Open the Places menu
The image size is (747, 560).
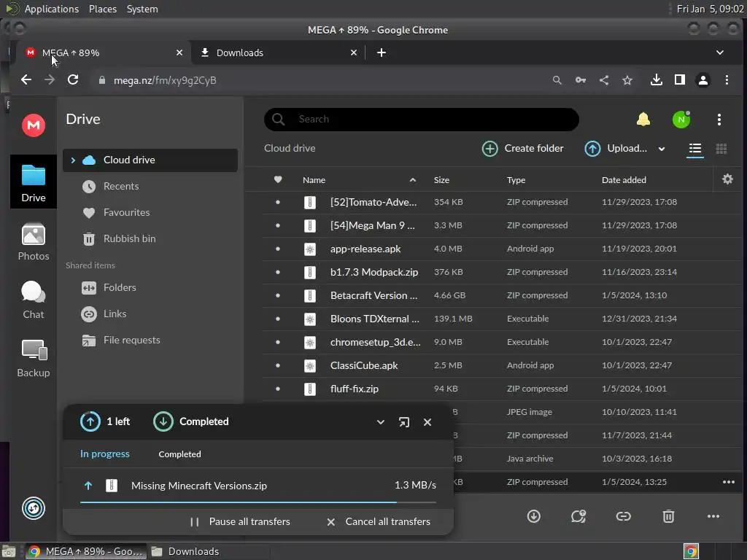pos(102,9)
